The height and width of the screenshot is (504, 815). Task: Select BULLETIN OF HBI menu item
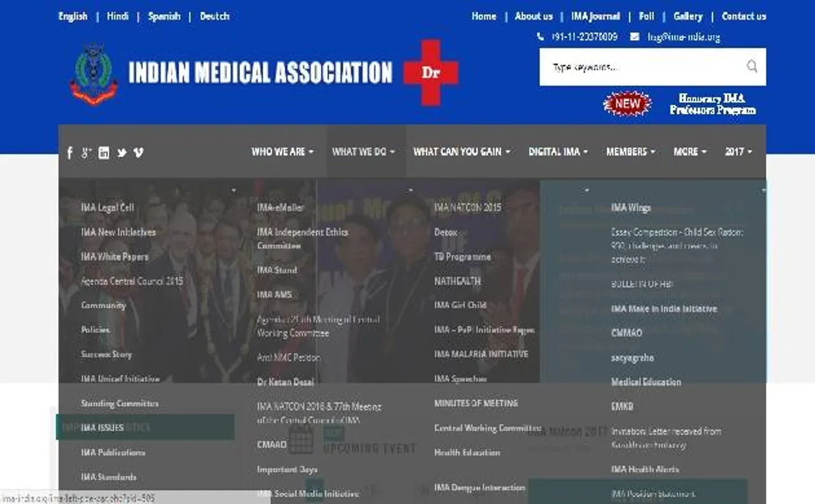pos(642,284)
